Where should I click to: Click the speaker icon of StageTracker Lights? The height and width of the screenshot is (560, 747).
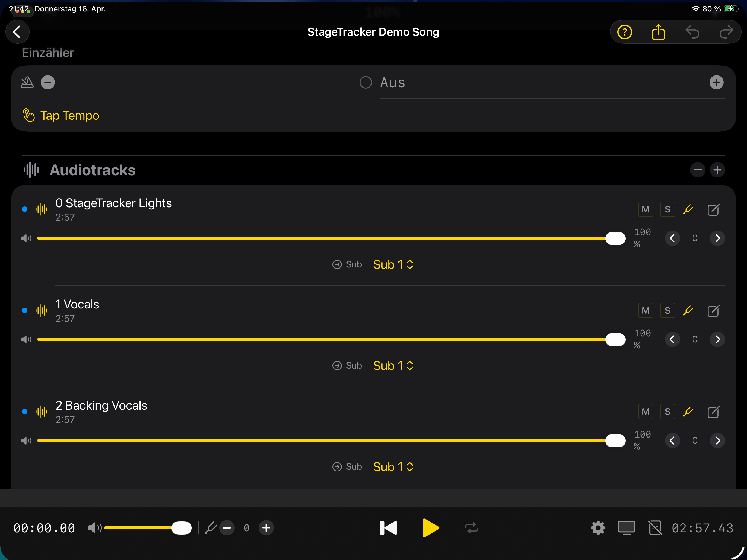pyautogui.click(x=26, y=238)
